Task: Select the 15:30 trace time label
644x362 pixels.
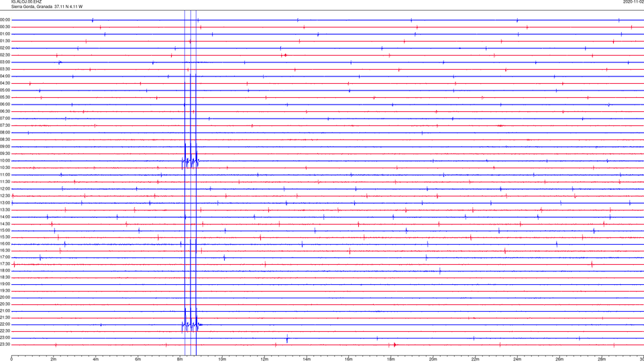Action: pyautogui.click(x=5, y=237)
